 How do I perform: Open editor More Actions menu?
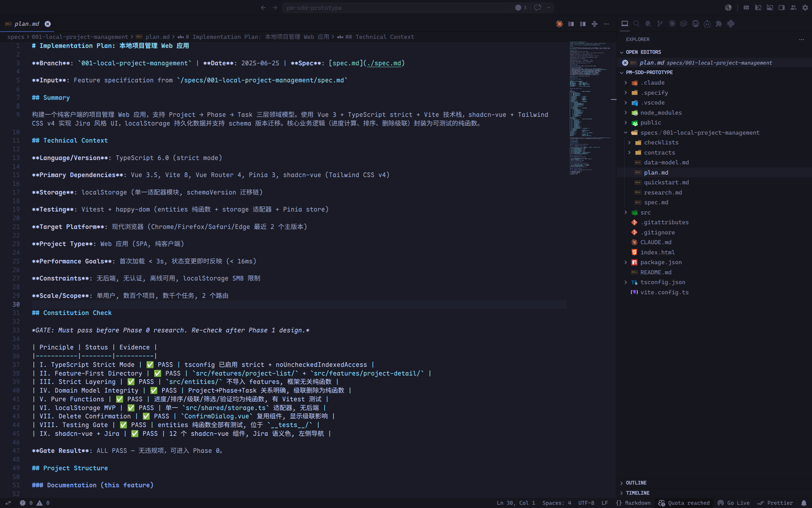[x=606, y=24]
